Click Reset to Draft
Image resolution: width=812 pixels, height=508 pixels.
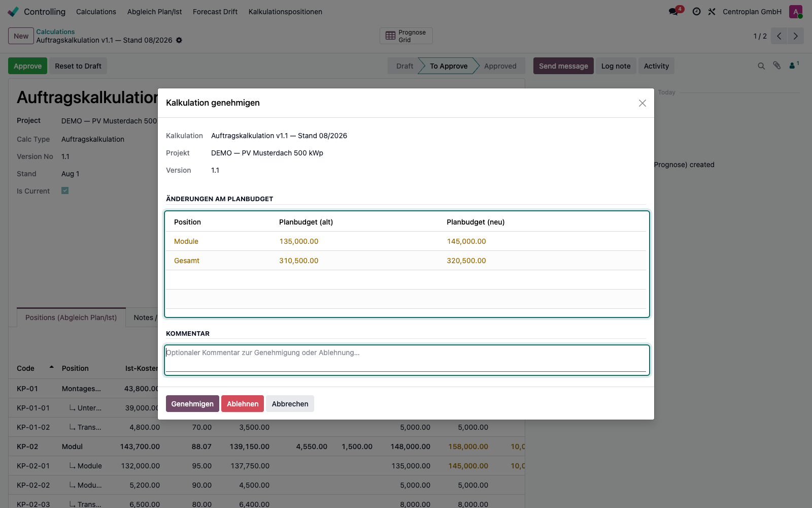tap(78, 66)
